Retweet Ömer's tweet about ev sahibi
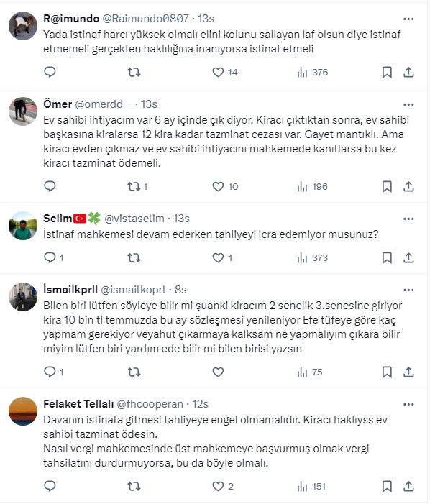Viewport: 435px width, 504px height. coord(134,186)
